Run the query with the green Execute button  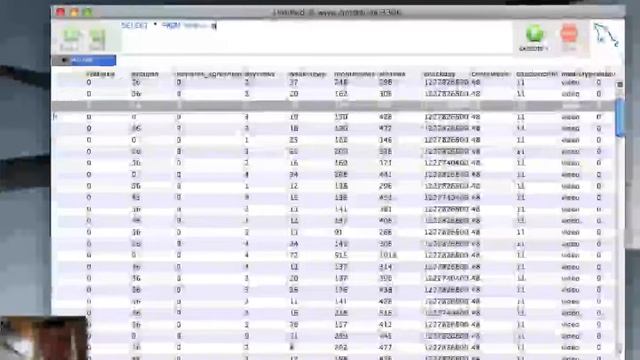tap(534, 38)
